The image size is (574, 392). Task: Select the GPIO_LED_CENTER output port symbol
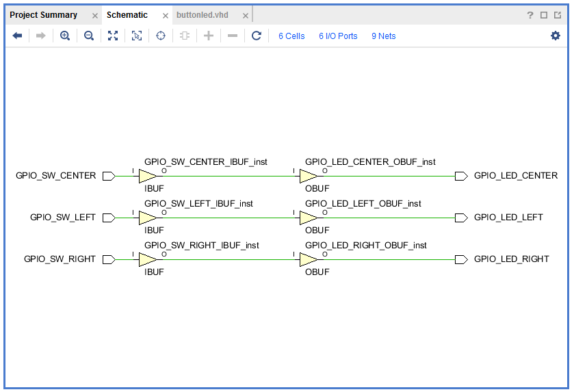(x=461, y=176)
